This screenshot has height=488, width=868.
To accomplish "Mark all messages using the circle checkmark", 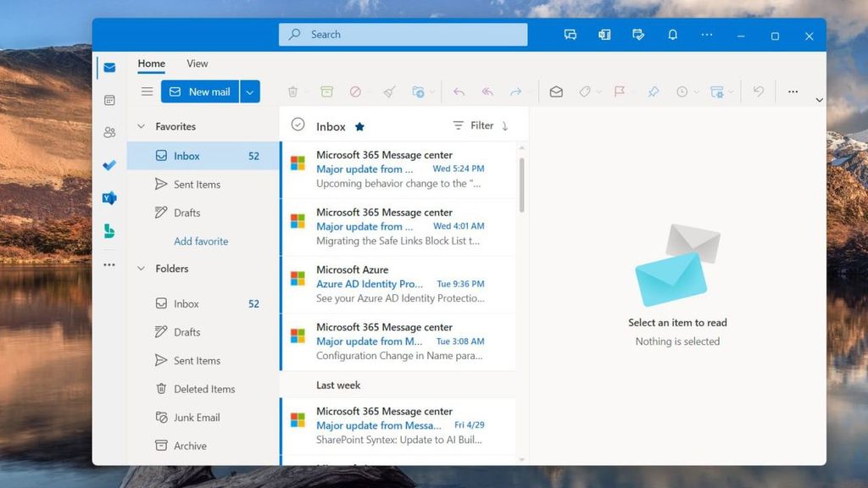I will click(x=298, y=124).
